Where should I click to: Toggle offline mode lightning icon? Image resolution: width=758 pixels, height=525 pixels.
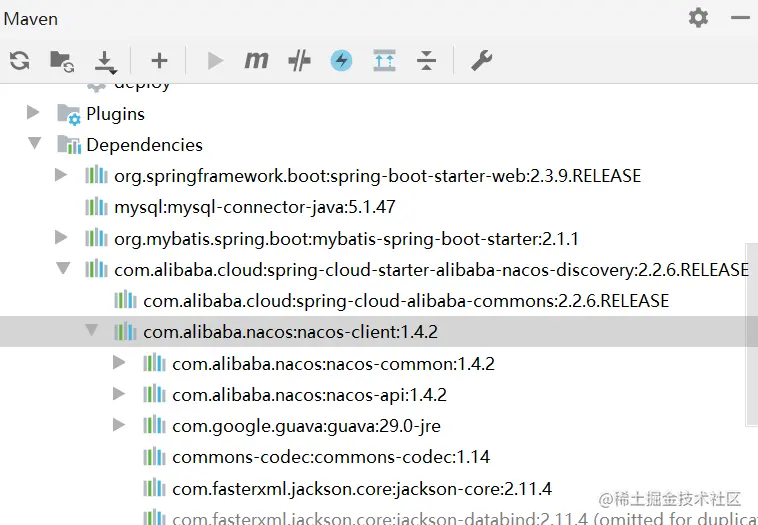[x=341, y=61]
